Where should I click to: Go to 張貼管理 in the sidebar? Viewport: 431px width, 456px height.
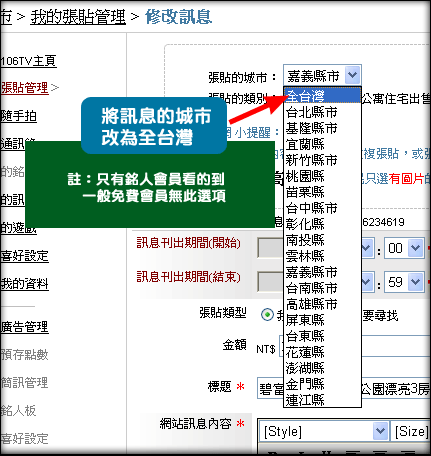[24, 88]
